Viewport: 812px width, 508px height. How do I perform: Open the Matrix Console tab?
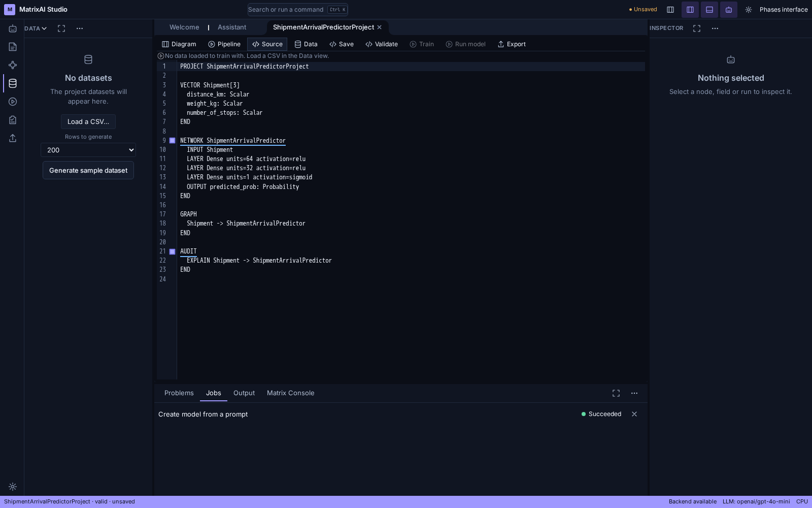[291, 393]
